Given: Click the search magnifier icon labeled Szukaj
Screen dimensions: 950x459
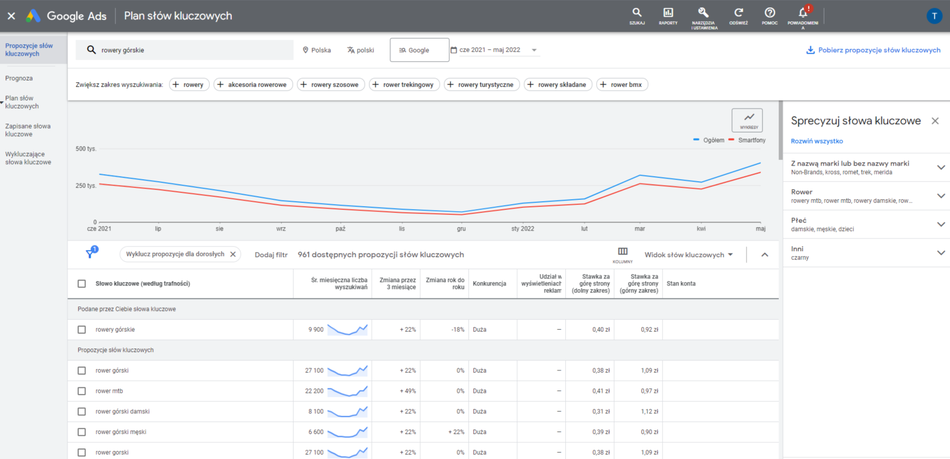Looking at the screenshot, I should click(x=636, y=13).
